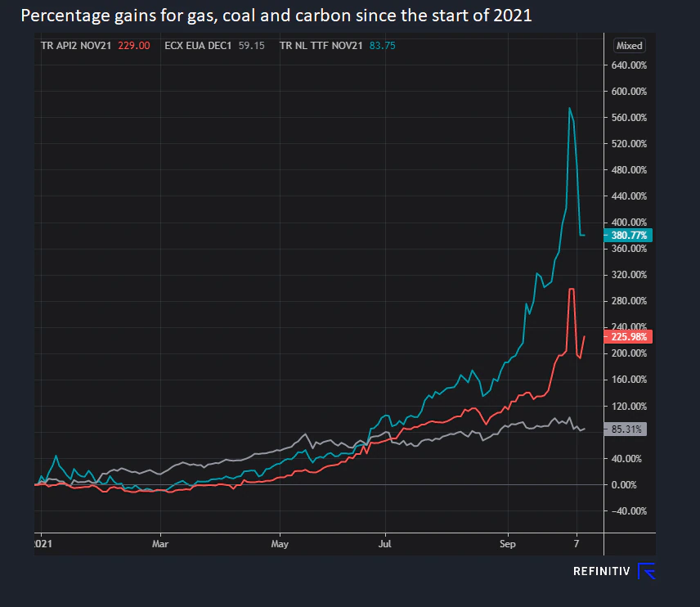Click the 229.00 red price value
Screen dimensions: 700x607
[x=134, y=46]
